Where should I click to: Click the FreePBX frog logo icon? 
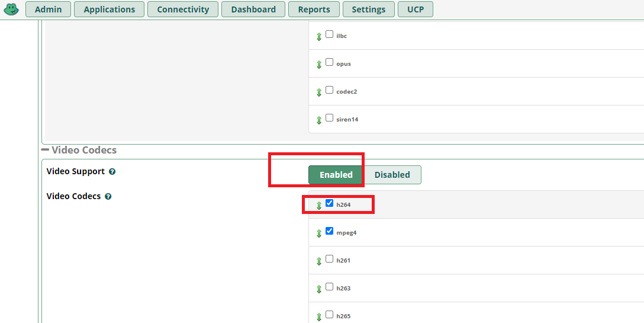tap(11, 9)
